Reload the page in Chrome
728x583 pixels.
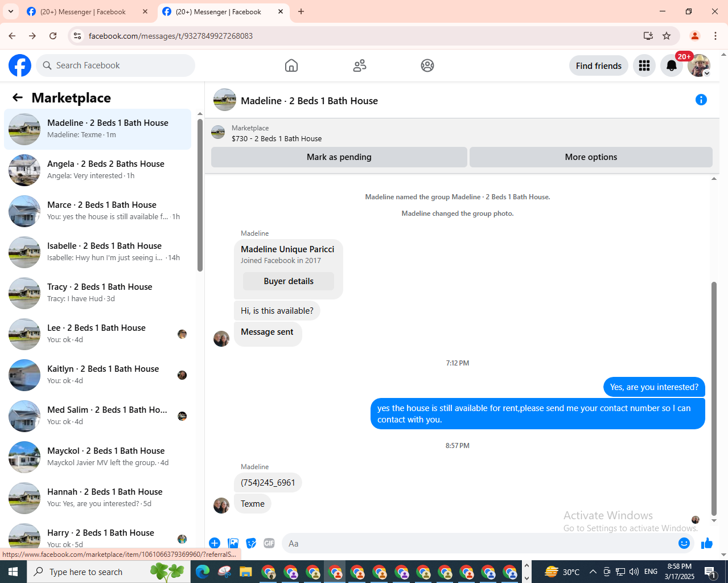pyautogui.click(x=53, y=36)
